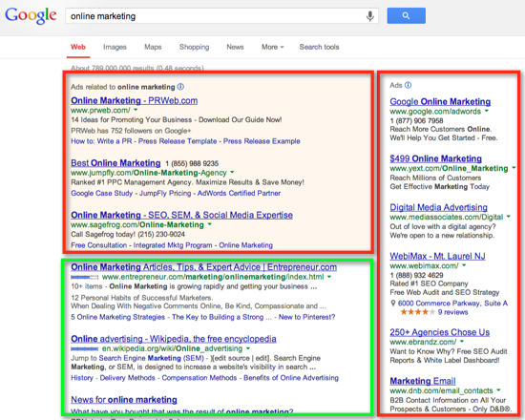Screen dimensions: 525x420
Task: Click PRWeb has 752 followers on Google+ text
Action: (x=131, y=131)
